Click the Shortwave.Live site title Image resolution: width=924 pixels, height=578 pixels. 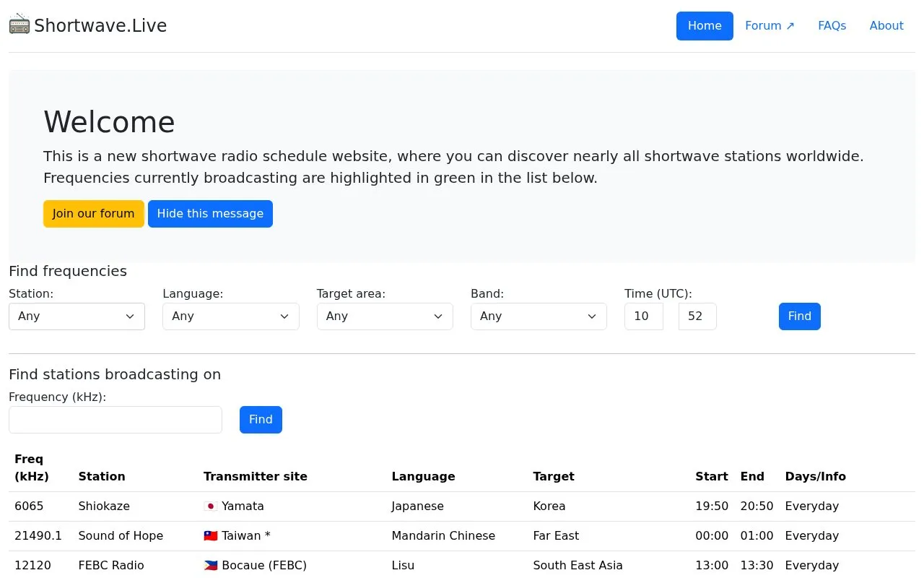pos(100,26)
